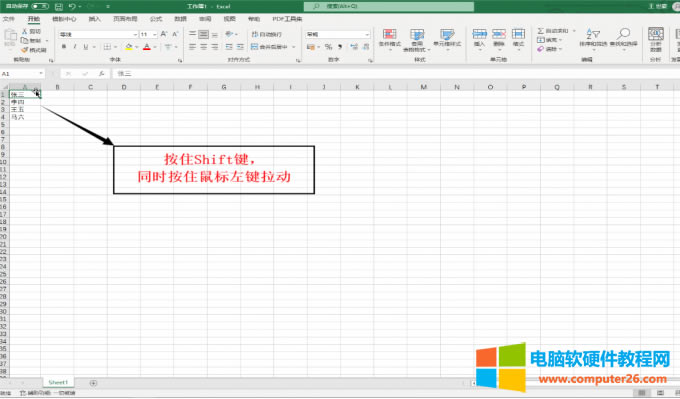This screenshot has height=399, width=680.
Task: Toggle italic formatting icon
Action: [x=75, y=46]
